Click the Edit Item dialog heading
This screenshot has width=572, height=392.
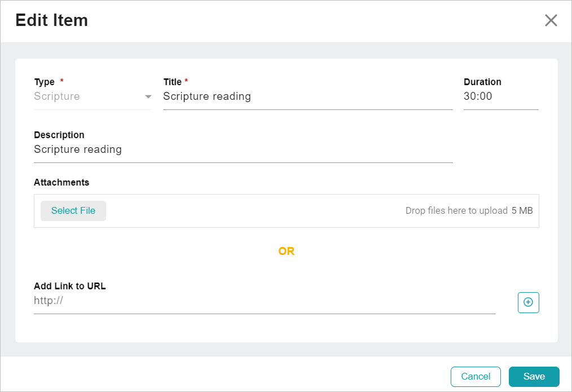(51, 20)
